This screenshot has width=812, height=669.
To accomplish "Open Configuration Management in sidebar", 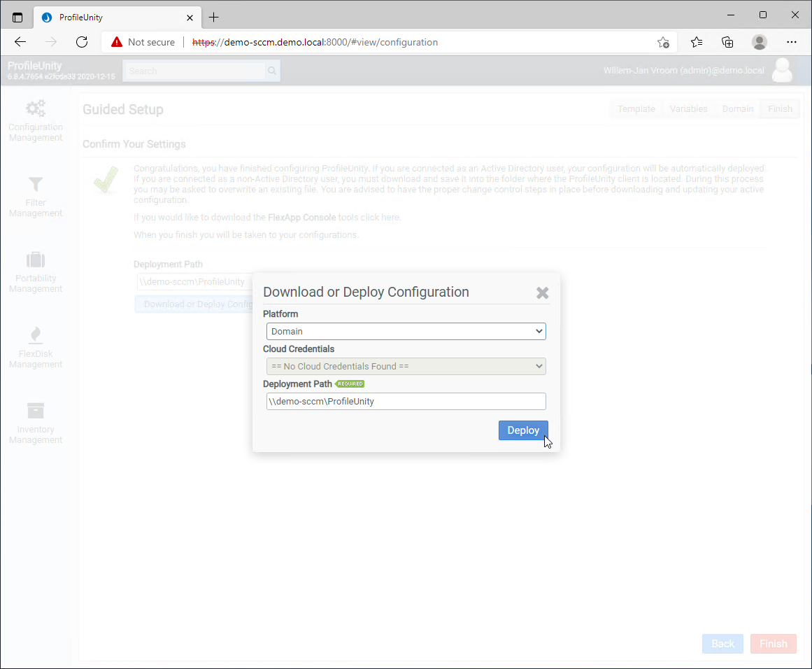I will (36, 121).
